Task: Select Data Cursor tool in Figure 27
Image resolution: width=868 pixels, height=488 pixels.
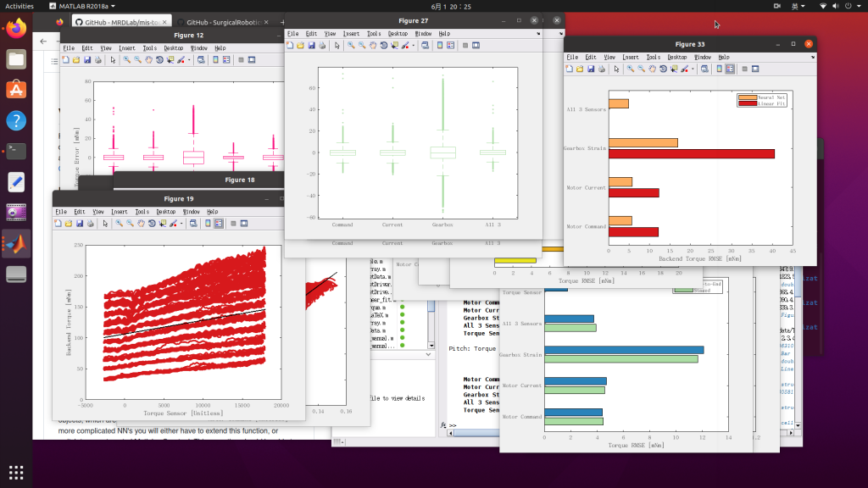Action: [395, 46]
